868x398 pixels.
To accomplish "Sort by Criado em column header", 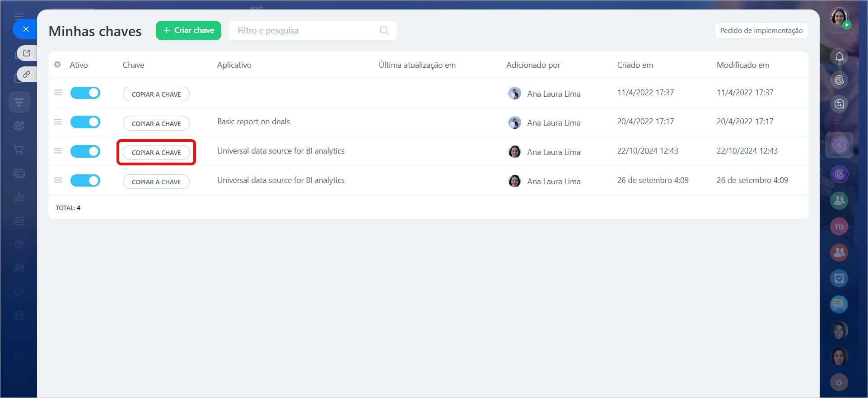I will [x=635, y=65].
